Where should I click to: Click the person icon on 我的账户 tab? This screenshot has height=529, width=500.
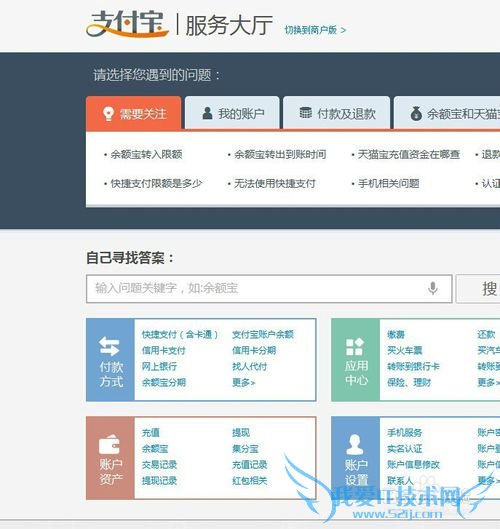(x=207, y=113)
